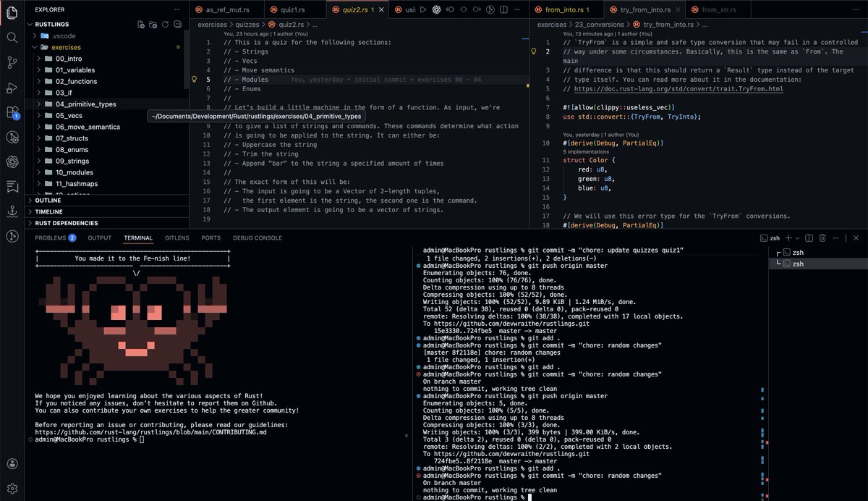868x501 pixels.
Task: Switch to the from_into.rs tab
Action: pyautogui.click(x=566, y=10)
